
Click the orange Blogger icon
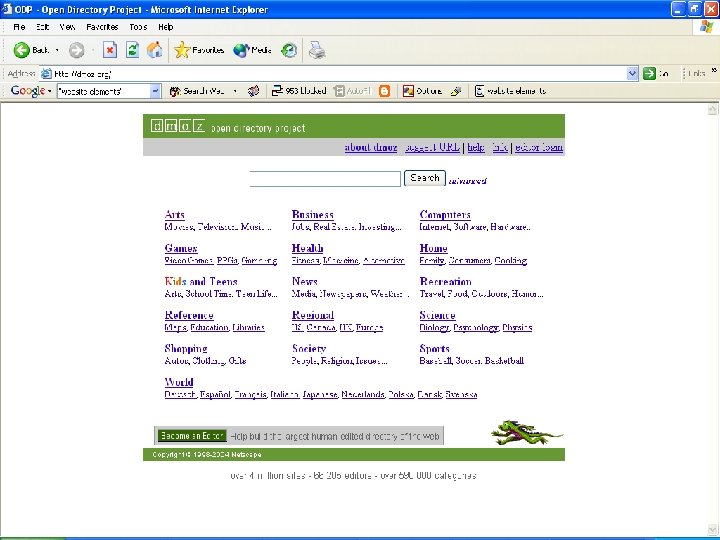(x=384, y=91)
